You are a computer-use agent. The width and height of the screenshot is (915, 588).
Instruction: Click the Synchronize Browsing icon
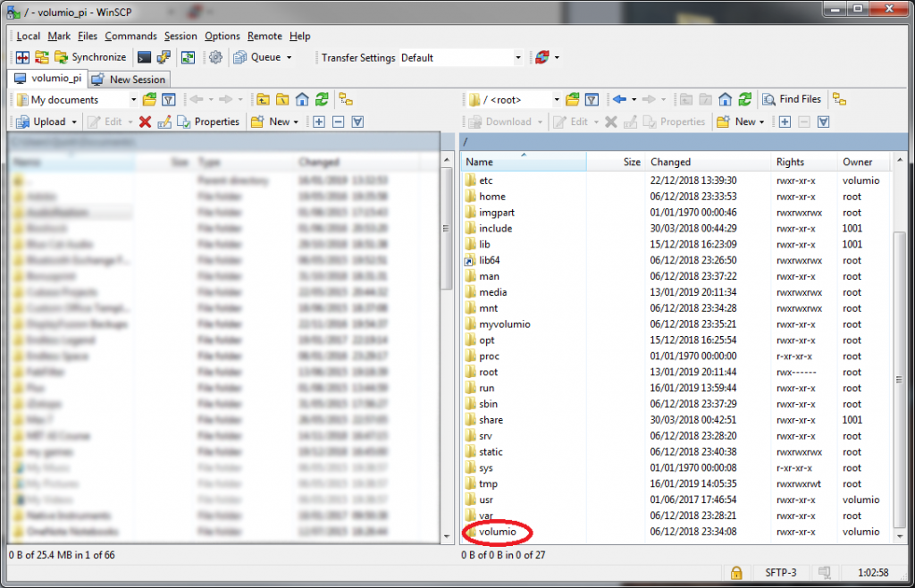[42, 57]
